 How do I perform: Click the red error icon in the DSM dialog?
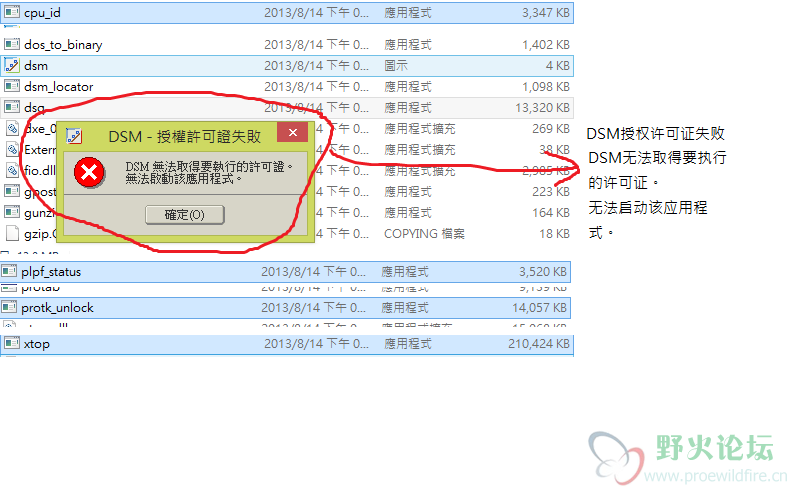[89, 173]
